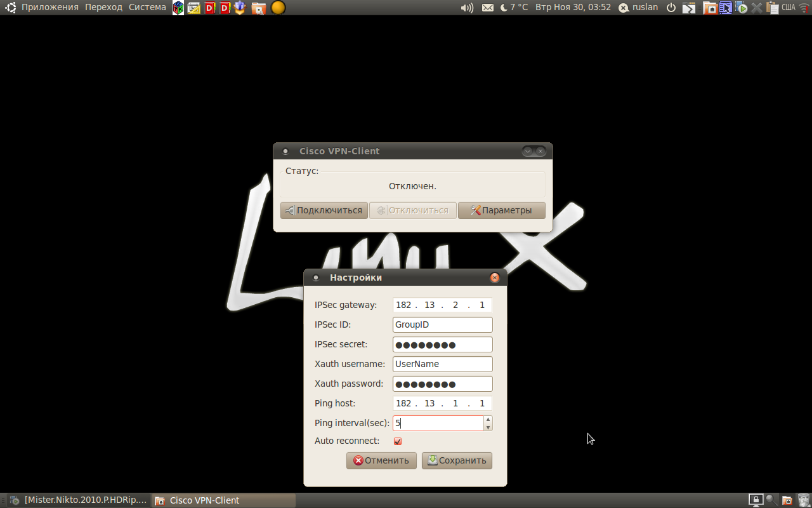Open the clipboard manager tray icon
812x508 pixels.
click(x=772, y=8)
